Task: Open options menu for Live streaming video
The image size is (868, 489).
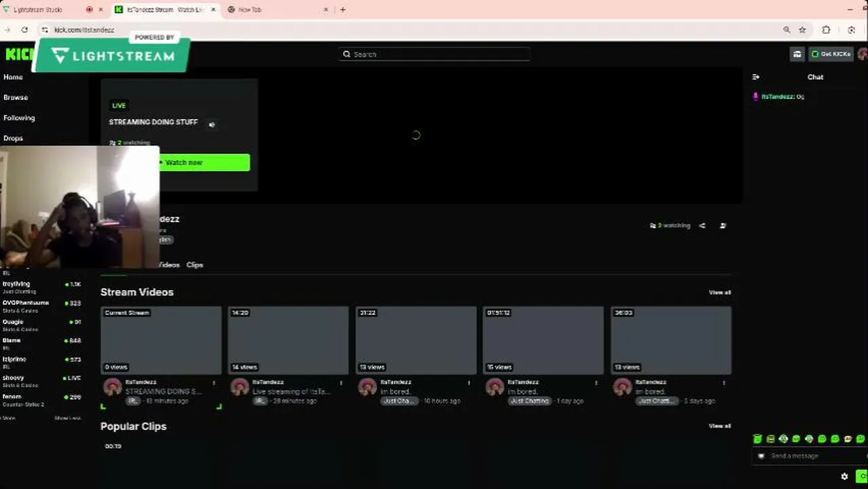Action: (x=342, y=383)
